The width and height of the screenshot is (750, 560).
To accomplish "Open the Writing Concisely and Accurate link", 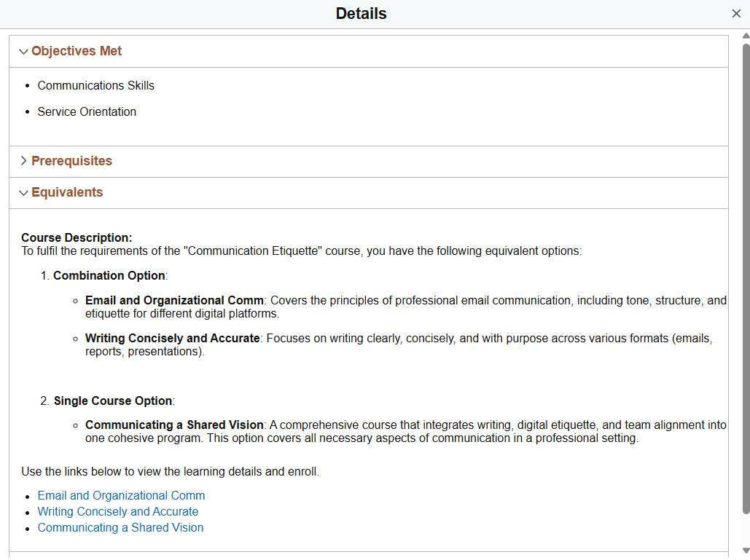I will coord(117,511).
